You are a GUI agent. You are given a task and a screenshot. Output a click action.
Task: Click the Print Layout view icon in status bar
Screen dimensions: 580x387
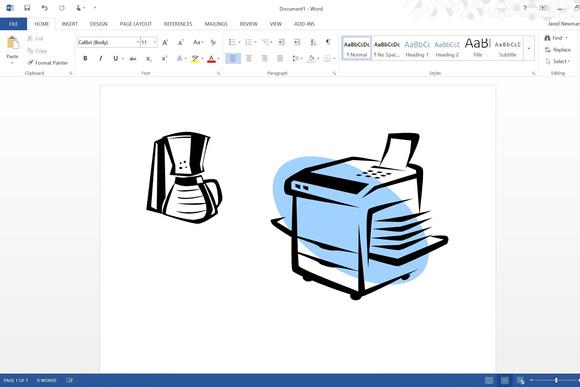pos(505,380)
